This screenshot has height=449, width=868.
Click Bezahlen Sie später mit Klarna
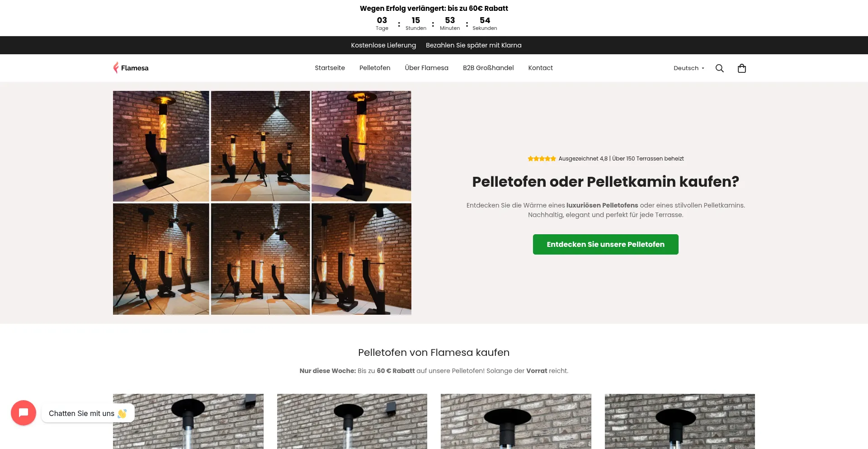pyautogui.click(x=473, y=45)
